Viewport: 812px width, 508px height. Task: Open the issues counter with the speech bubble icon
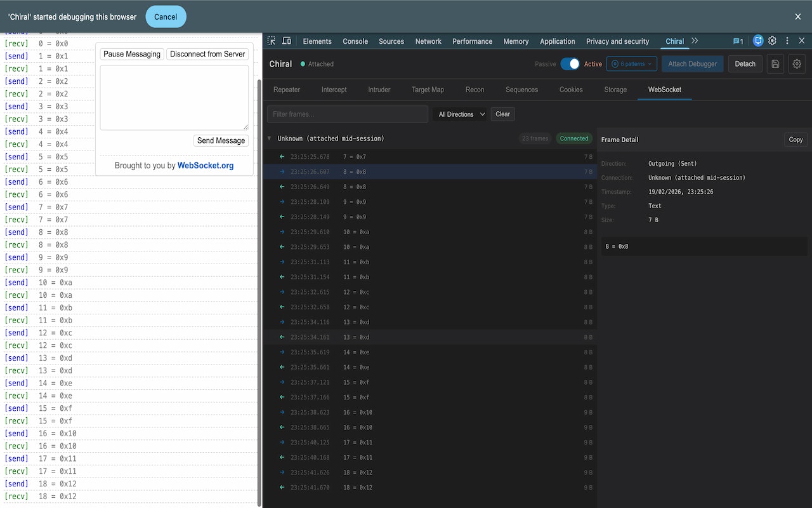[738, 41]
